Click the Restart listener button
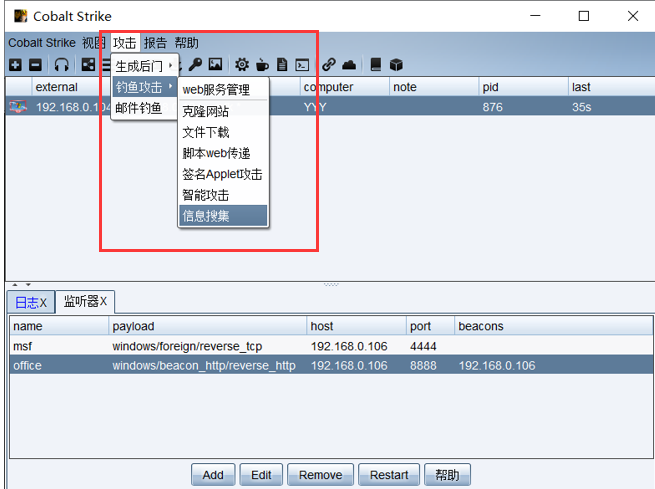 point(389,475)
